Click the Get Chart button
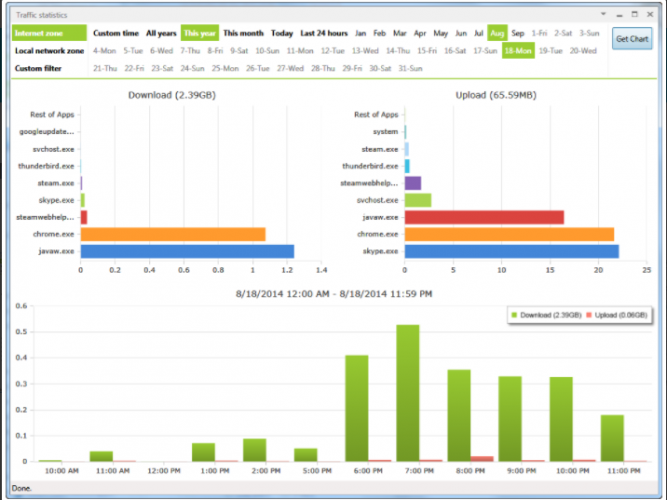 [632, 39]
